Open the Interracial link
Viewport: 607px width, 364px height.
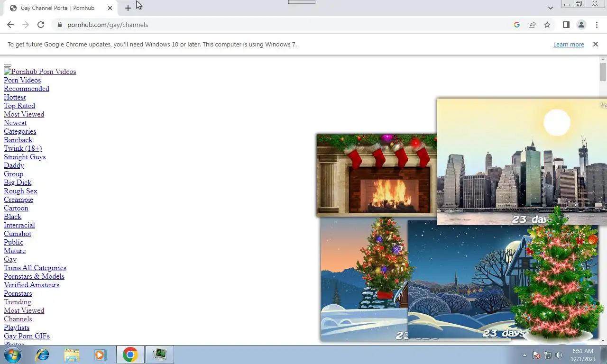tap(19, 225)
